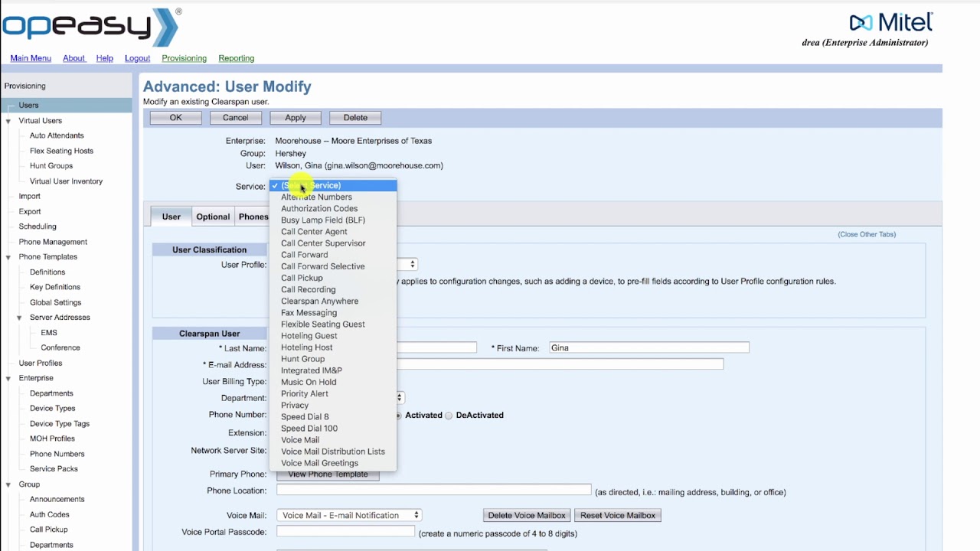
Task: Switch to the User tab
Action: pos(171,217)
